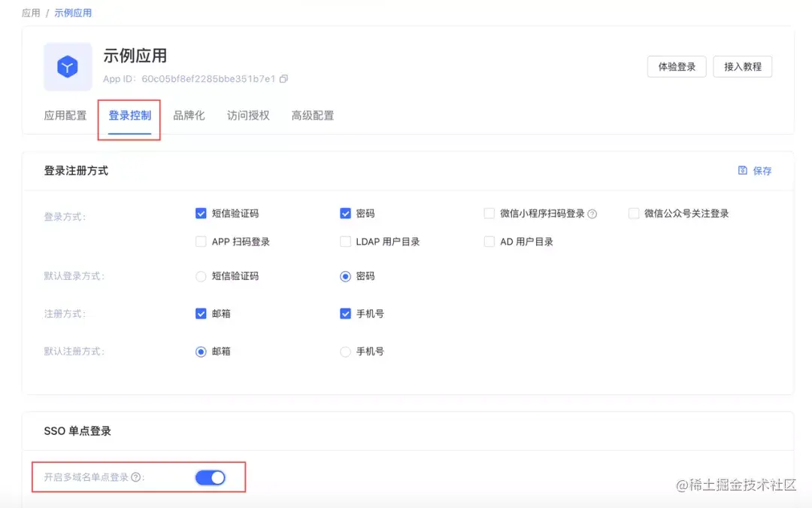The image size is (812, 508).
Task: Switch to 登录控制 tab
Action: (129, 116)
